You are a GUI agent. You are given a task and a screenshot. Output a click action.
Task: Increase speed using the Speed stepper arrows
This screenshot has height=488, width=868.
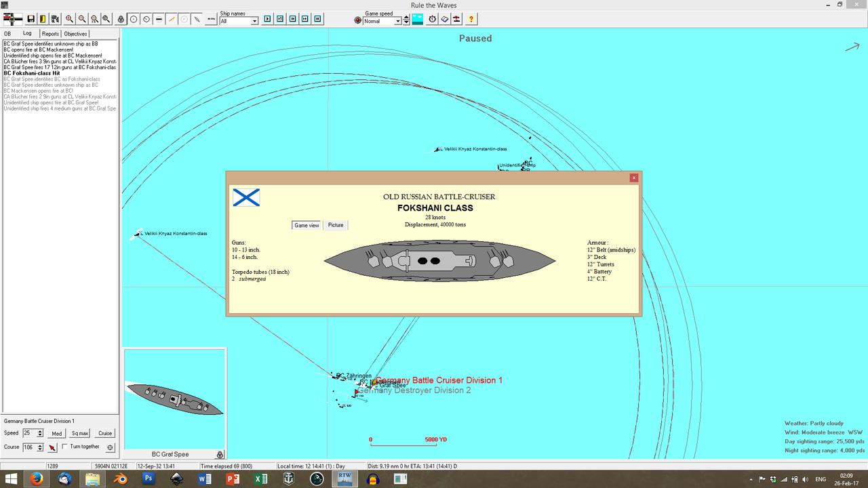point(40,431)
